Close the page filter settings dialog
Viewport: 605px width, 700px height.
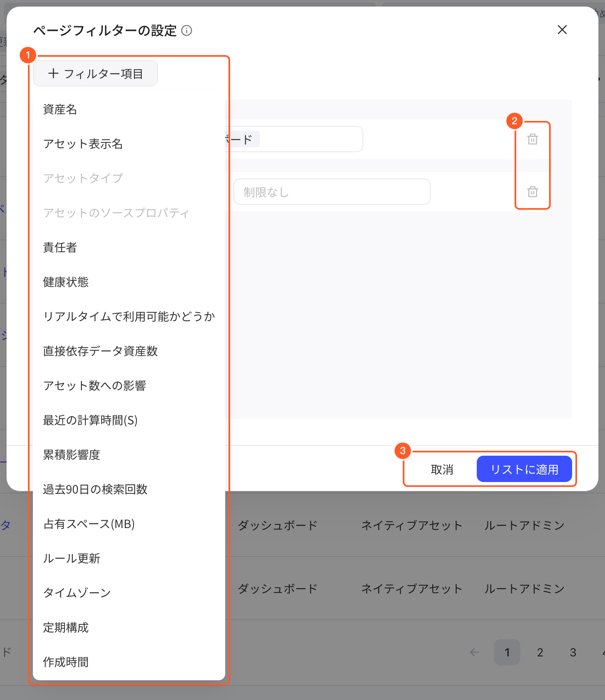562,30
